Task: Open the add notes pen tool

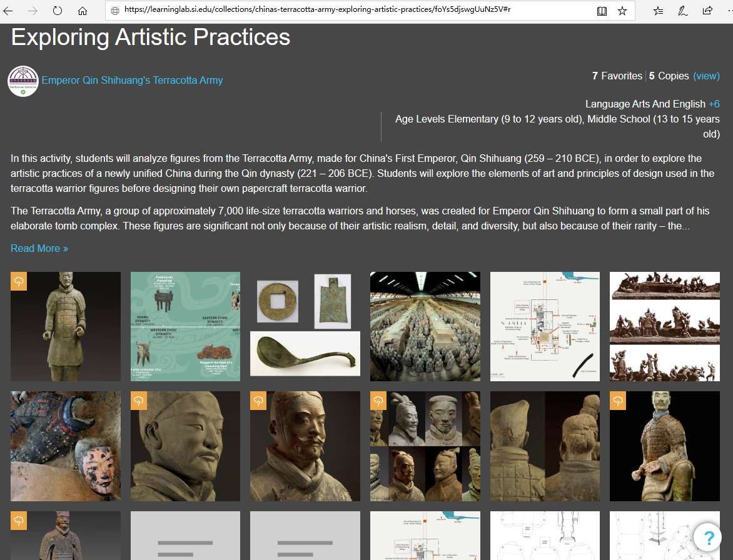Action: (683, 11)
